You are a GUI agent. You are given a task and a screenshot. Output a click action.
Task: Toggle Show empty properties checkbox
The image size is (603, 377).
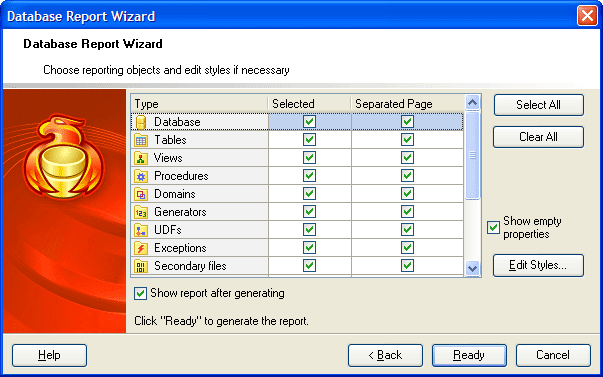point(493,228)
